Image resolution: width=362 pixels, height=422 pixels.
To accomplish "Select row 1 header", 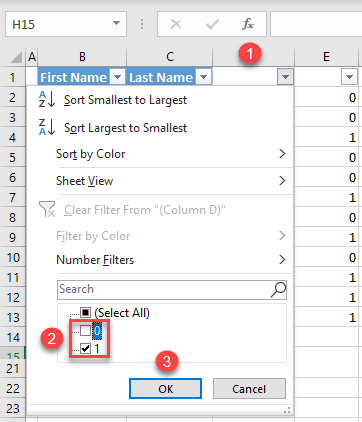I will pyautogui.click(x=12, y=77).
